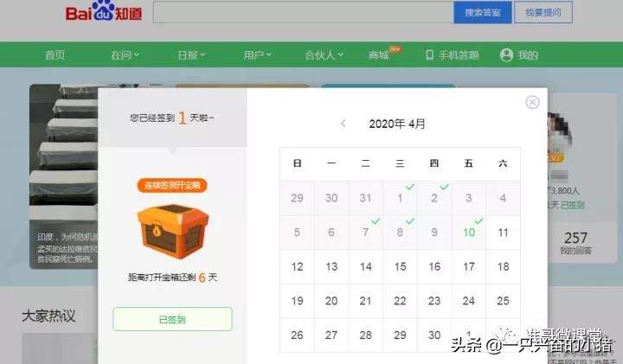Select April 20 in the calendar
623x364 pixels.
tap(331, 301)
